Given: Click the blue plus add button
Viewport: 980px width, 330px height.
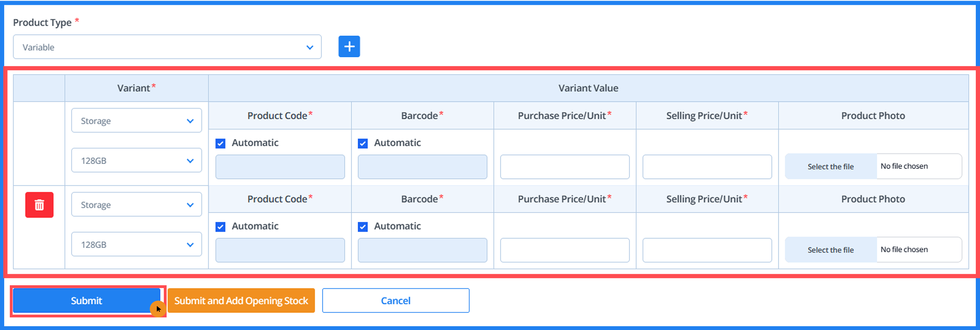Looking at the screenshot, I should click(x=349, y=47).
